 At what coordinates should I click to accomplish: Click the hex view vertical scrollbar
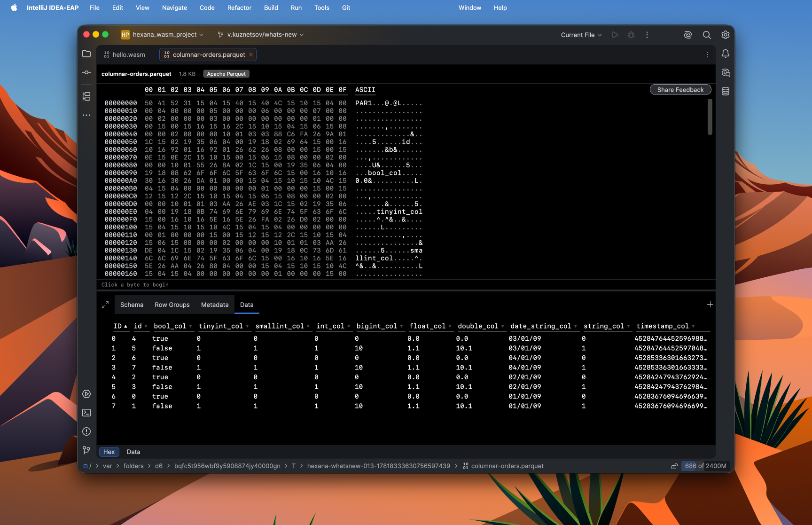[x=710, y=117]
